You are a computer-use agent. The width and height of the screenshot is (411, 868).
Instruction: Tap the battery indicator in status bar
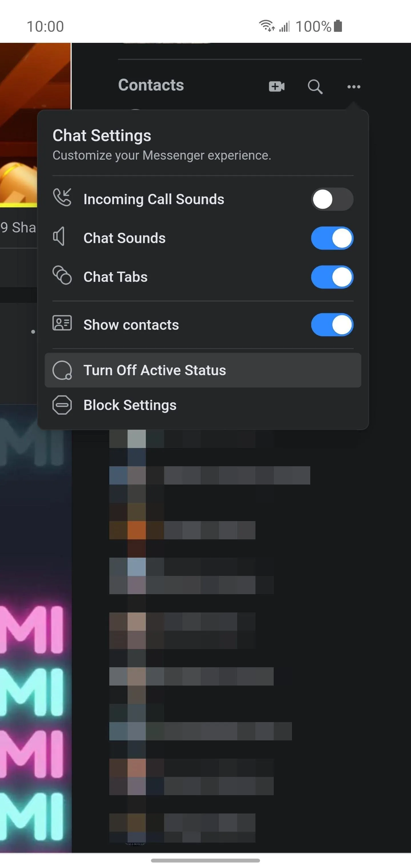pyautogui.click(x=338, y=26)
